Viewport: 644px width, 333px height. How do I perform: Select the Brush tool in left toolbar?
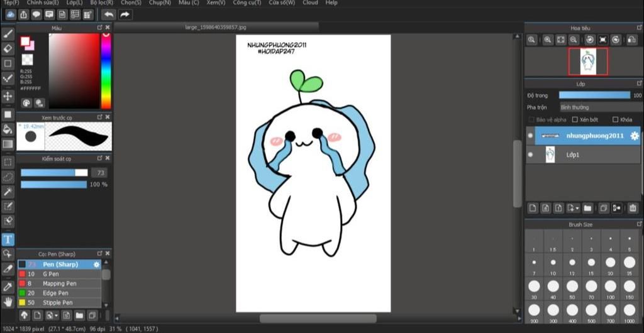(8, 34)
